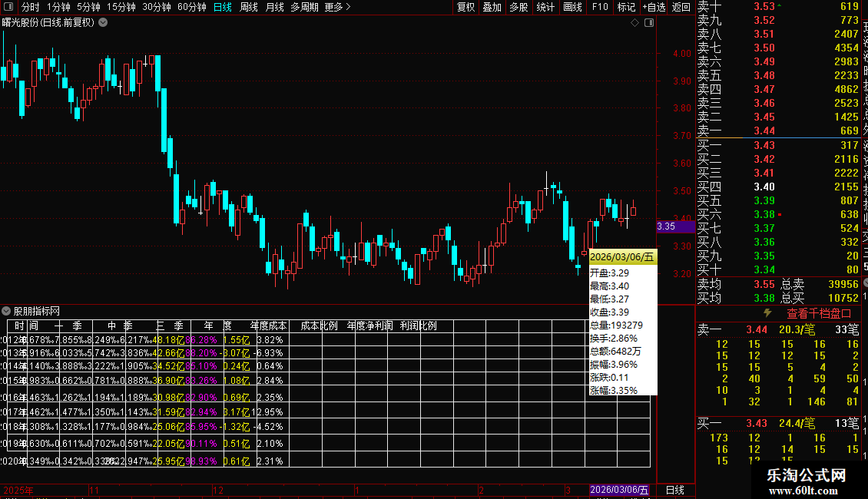The image size is (868, 499).
Task: Select the 周线 weekly period tab
Action: tap(249, 7)
